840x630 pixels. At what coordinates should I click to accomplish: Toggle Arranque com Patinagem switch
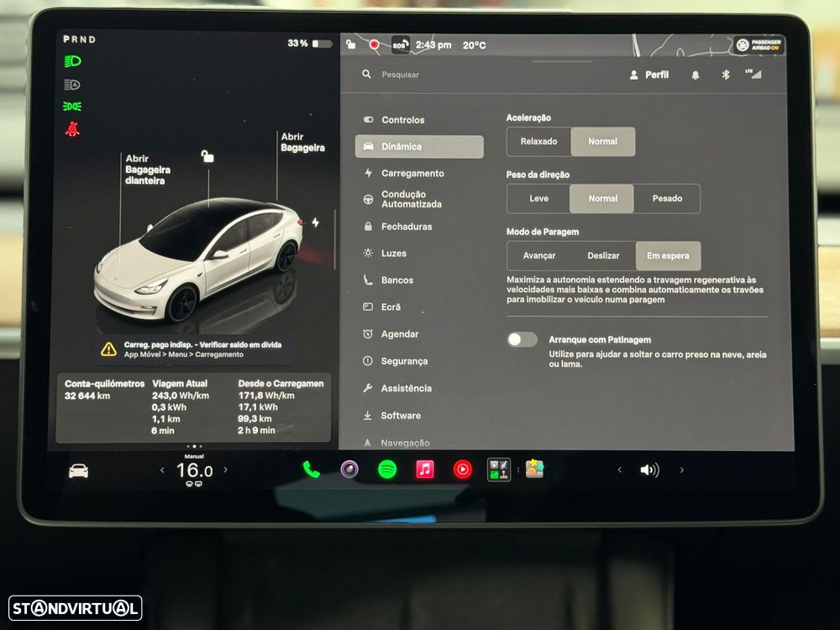coord(522,339)
